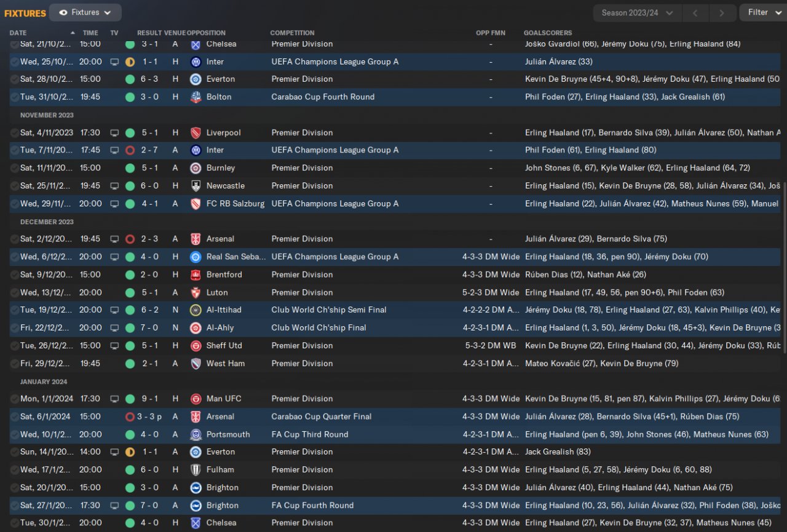787x532 pixels.
Task: Click the green win dot in the Luton row
Action: click(130, 292)
